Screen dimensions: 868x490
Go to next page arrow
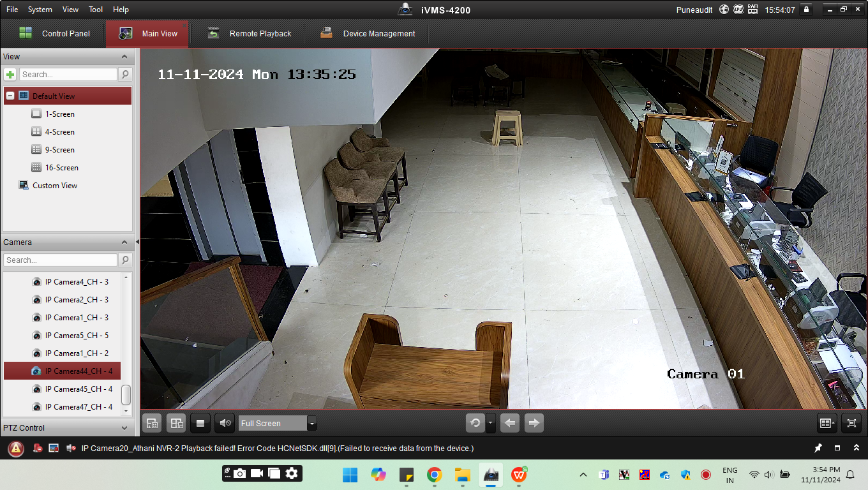(534, 423)
